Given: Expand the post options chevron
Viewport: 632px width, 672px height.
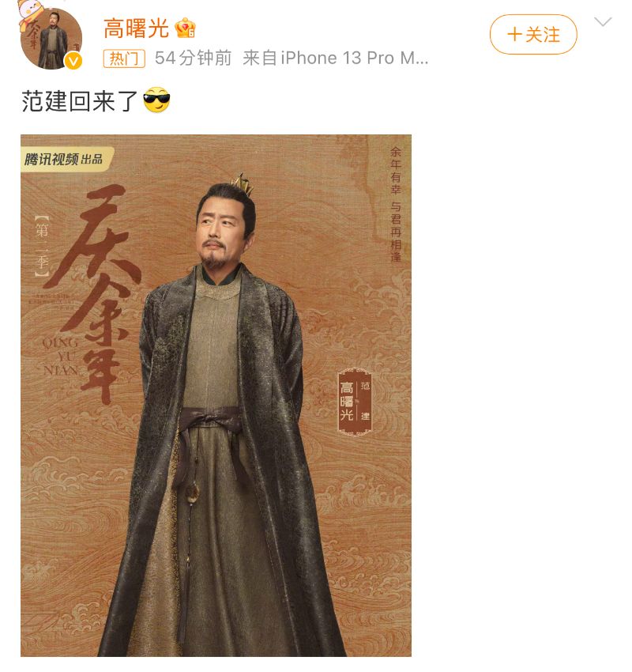Looking at the screenshot, I should click(603, 21).
